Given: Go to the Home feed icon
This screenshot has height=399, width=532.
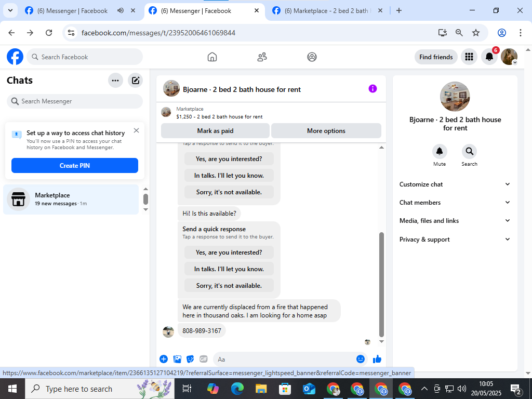Looking at the screenshot, I should 212,57.
